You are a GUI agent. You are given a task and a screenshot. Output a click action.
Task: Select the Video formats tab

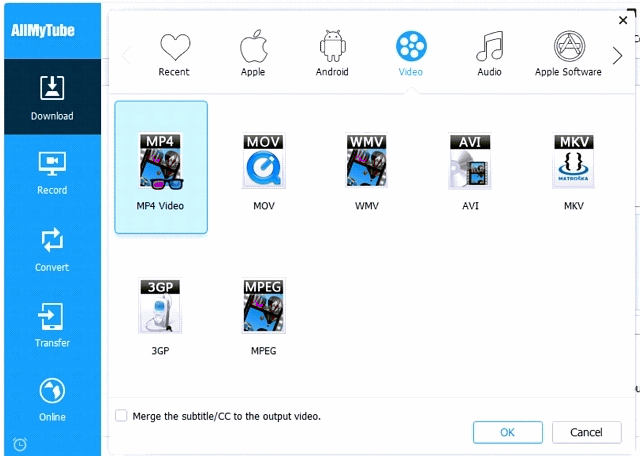coord(411,53)
